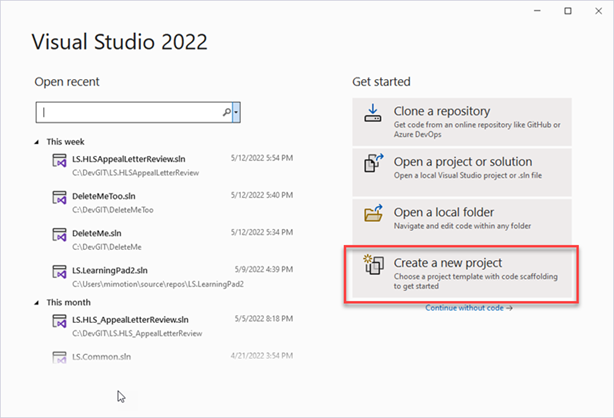Open the search box dropdown arrow
This screenshot has width=614, height=418.
236,112
